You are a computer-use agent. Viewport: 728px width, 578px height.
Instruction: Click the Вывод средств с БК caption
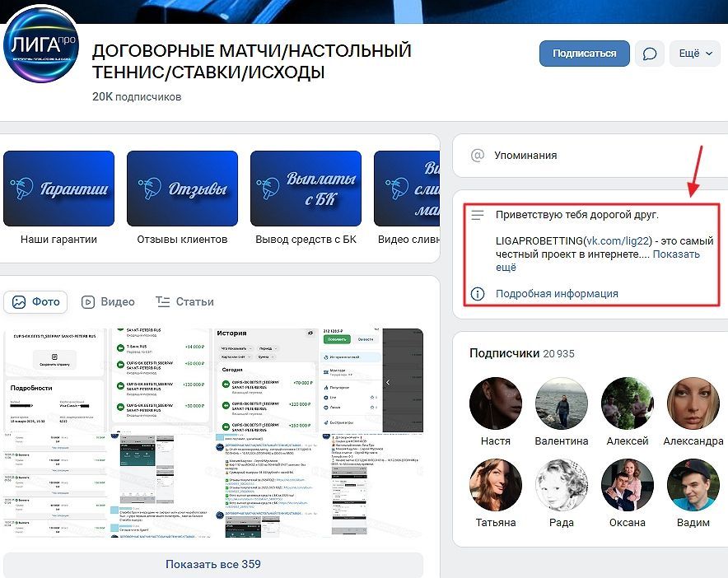coord(306,240)
